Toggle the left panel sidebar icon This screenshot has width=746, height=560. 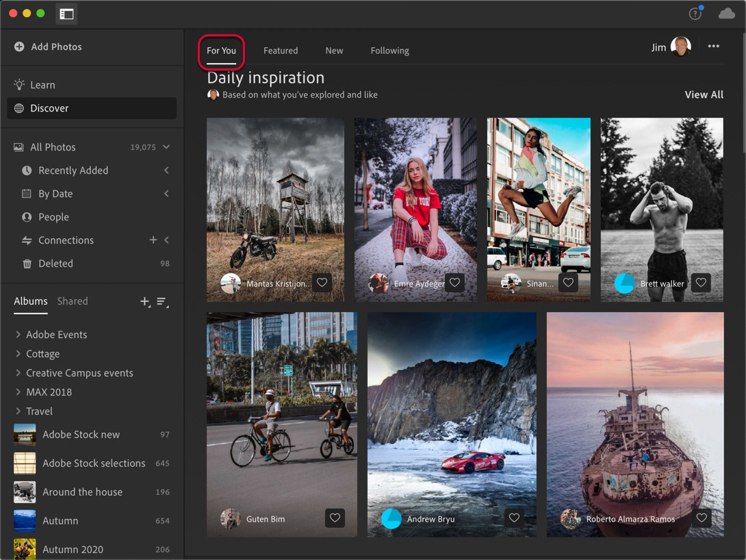point(66,14)
